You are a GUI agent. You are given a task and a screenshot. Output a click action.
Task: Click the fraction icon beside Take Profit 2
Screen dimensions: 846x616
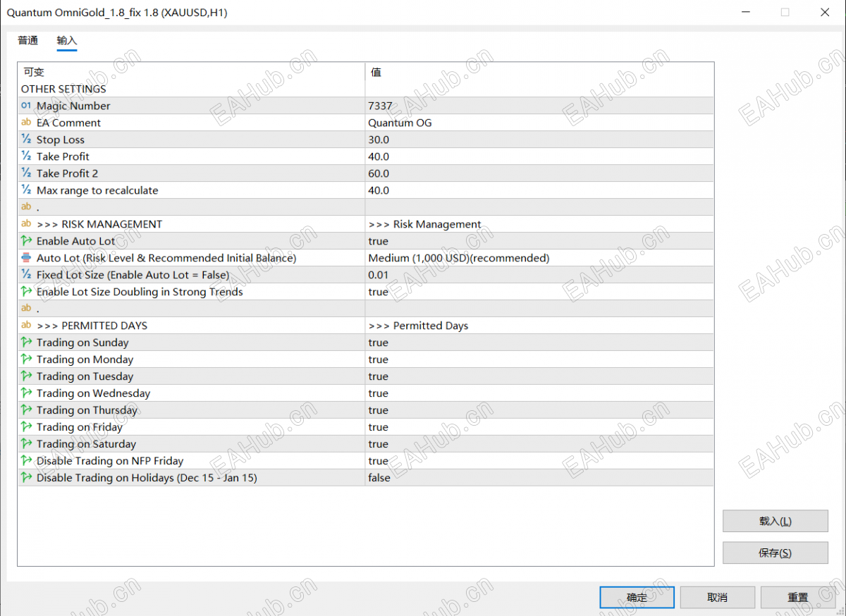[26, 173]
